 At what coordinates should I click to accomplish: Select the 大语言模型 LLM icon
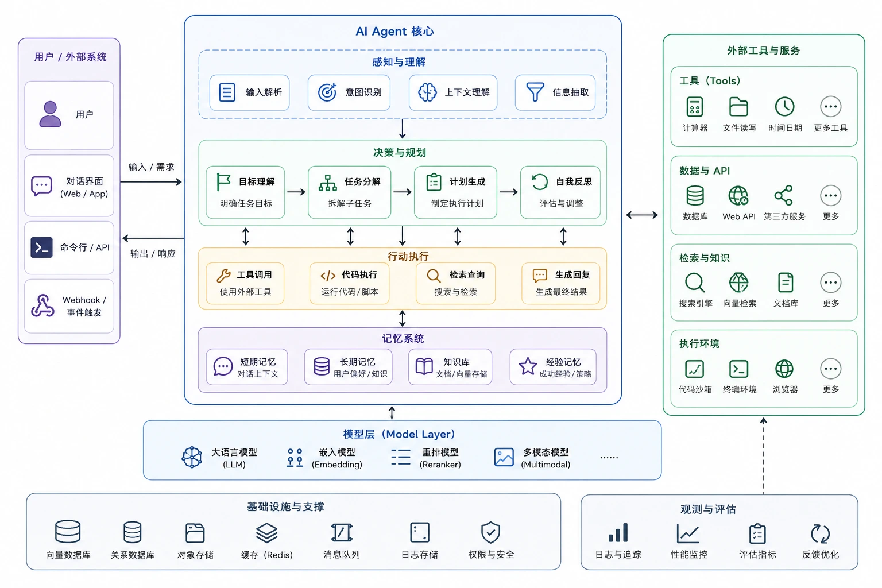pos(192,457)
